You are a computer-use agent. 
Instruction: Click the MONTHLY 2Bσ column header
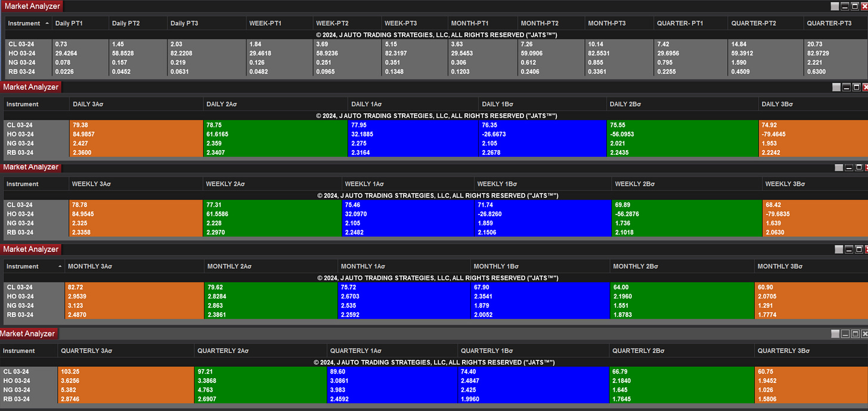(682, 266)
